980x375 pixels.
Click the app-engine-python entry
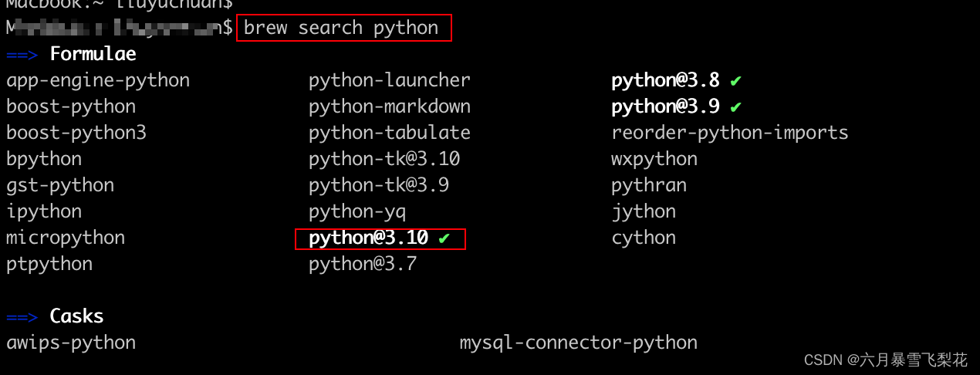[98, 80]
